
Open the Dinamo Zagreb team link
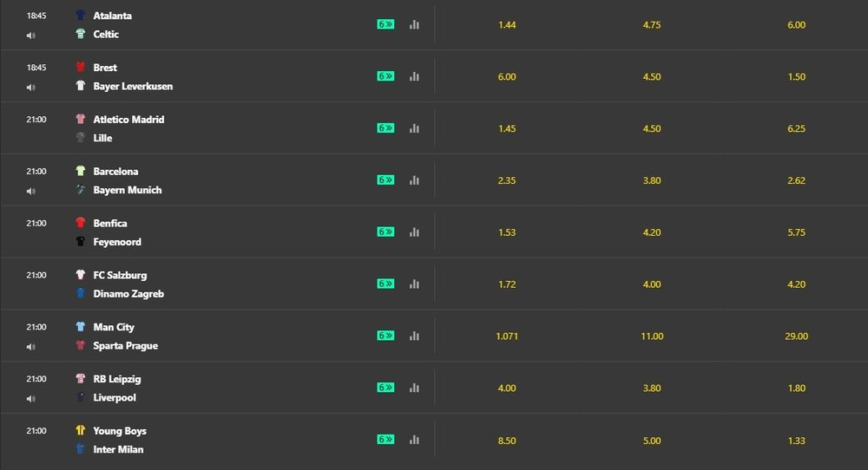(x=128, y=294)
